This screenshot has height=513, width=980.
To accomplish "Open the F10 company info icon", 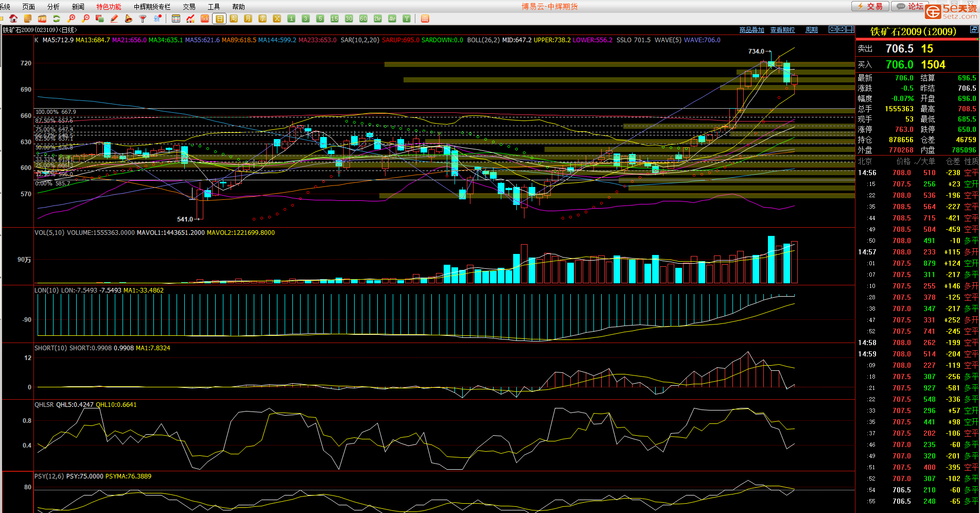I will pyautogui.click(x=42, y=19).
